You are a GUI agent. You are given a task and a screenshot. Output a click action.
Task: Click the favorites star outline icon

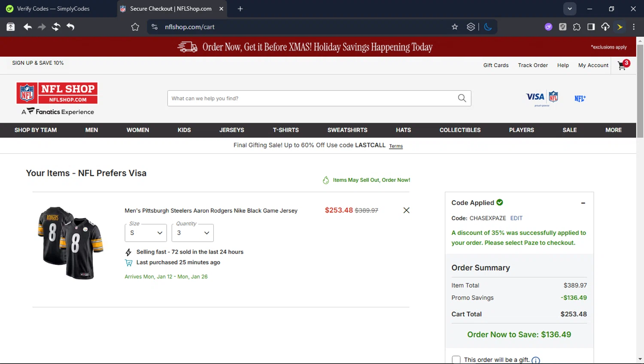click(135, 27)
